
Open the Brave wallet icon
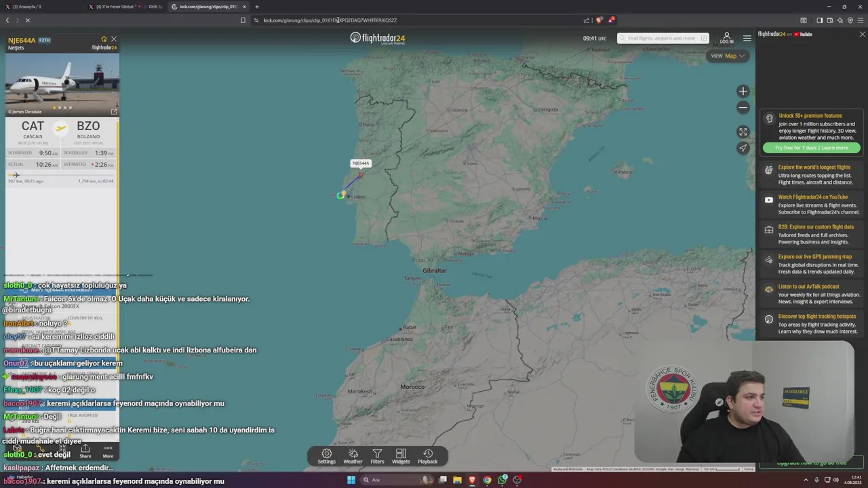pyautogui.click(x=830, y=20)
